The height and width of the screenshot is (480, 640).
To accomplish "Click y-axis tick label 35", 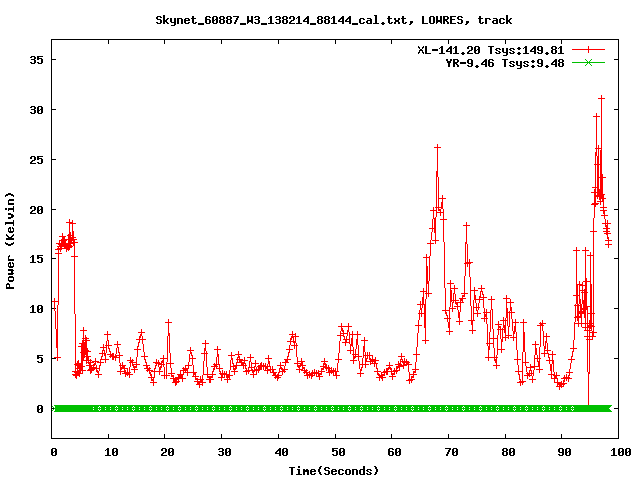I will click(36, 60).
